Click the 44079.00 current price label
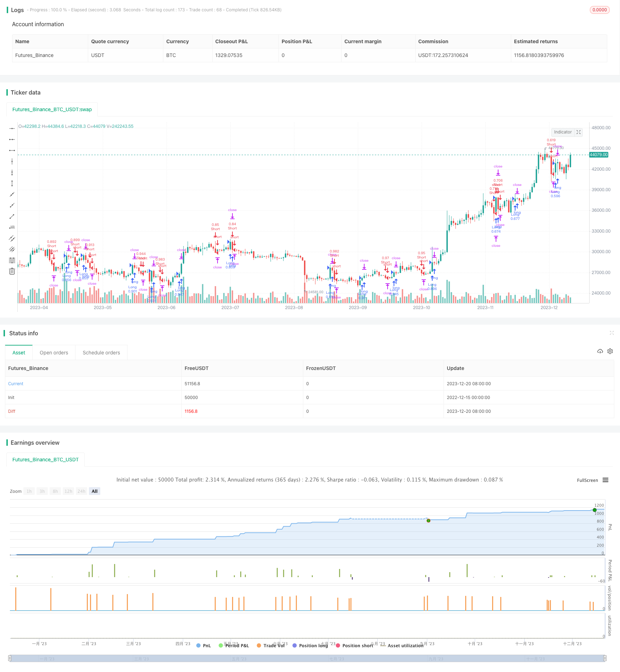This screenshot has height=672, width=620. point(598,155)
